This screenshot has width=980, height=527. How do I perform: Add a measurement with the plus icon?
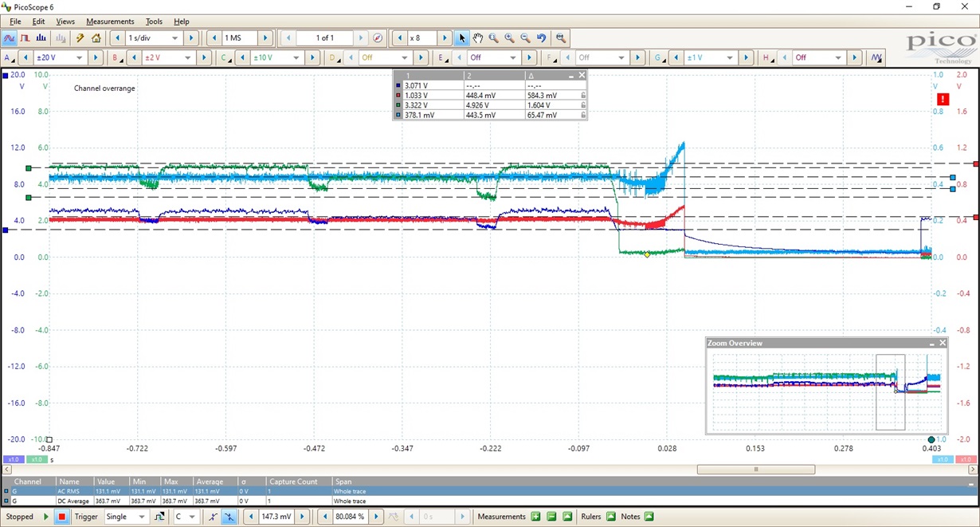click(535, 517)
